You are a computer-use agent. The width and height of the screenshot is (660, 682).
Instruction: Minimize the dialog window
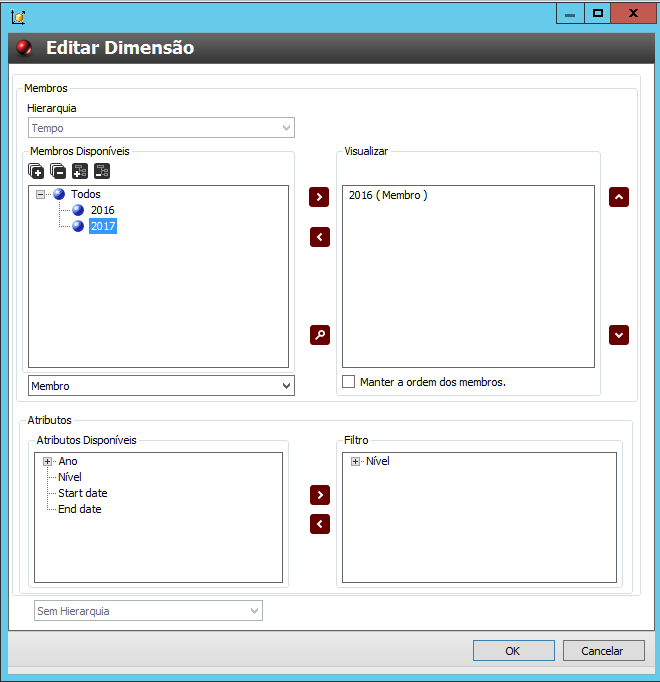pos(570,14)
